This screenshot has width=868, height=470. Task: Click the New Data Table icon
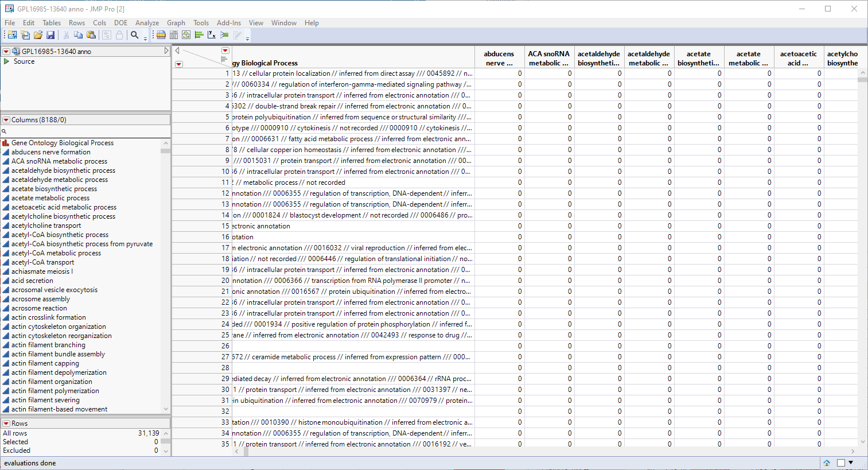coord(12,35)
